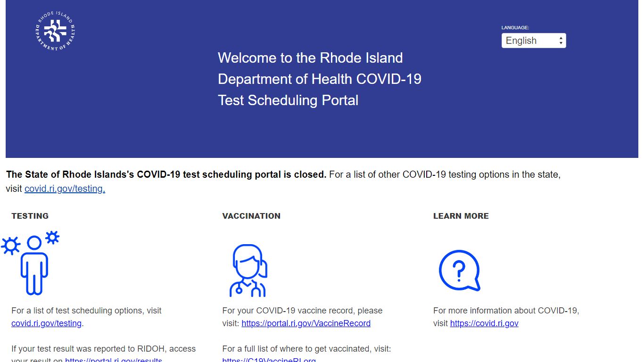Viewport: 644px width, 362px height.
Task: Open the portal.ri.gov/VaccineRecord link
Action: click(x=306, y=323)
